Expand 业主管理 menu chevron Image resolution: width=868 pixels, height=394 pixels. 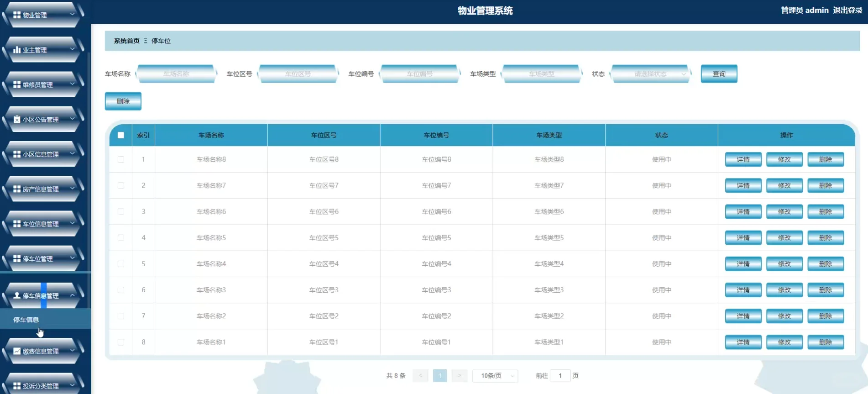click(x=72, y=49)
